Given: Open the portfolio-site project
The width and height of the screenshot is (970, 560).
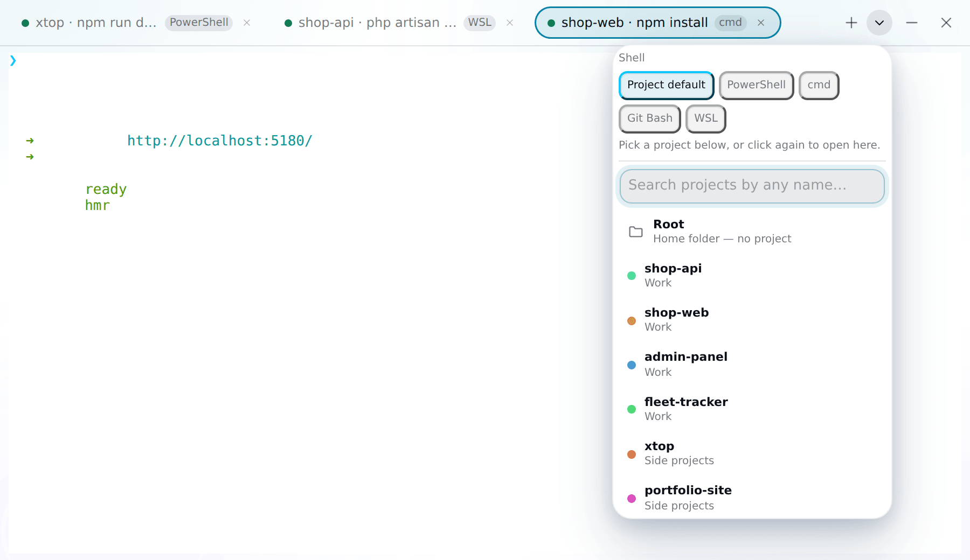Looking at the screenshot, I should pos(752,498).
